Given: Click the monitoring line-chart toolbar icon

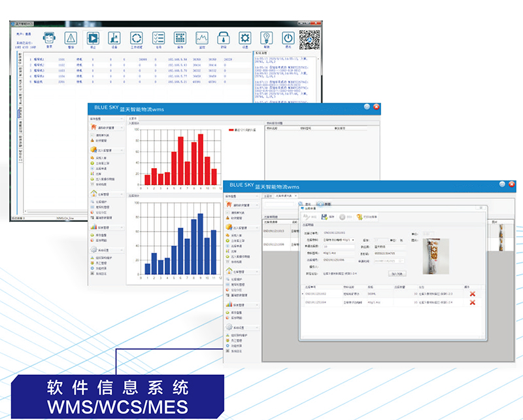Looking at the screenshot, I should (x=202, y=39).
